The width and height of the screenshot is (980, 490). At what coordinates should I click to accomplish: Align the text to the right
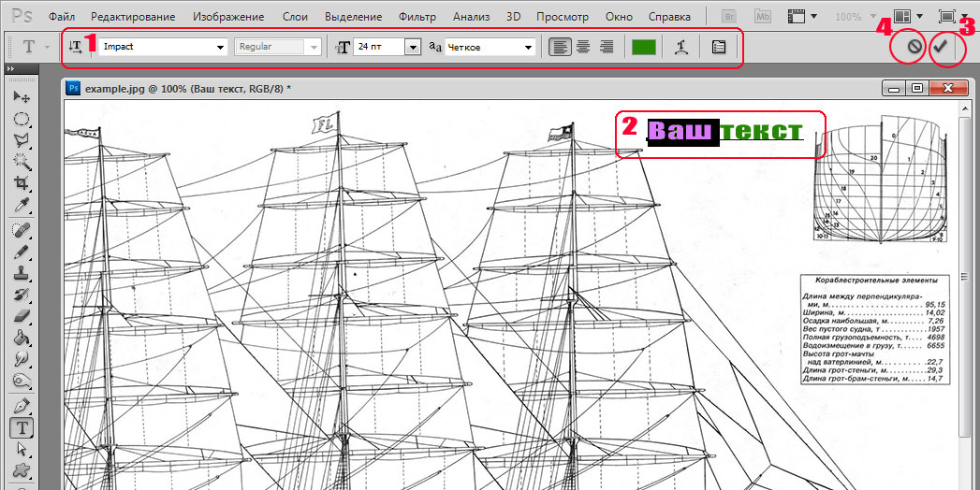tap(607, 47)
